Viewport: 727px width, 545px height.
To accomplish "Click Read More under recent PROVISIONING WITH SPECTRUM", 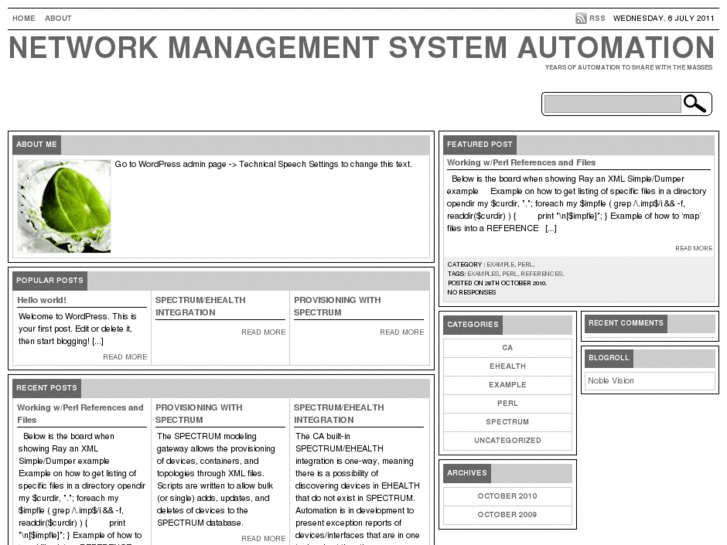I will (x=263, y=538).
